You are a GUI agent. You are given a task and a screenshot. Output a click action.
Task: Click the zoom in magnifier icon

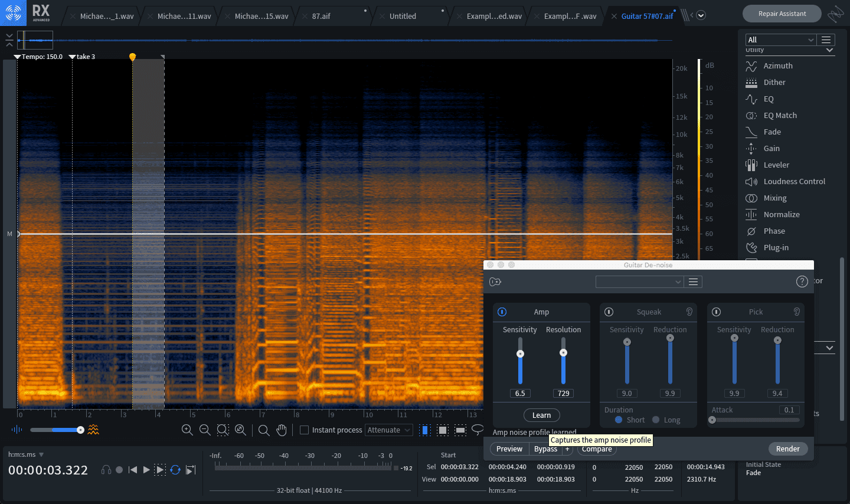(187, 430)
